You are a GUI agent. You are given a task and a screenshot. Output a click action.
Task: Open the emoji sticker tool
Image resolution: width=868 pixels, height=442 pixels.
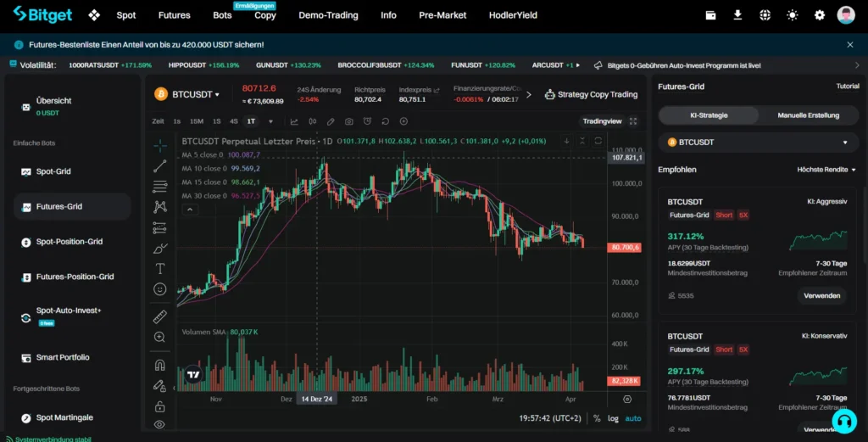click(160, 289)
